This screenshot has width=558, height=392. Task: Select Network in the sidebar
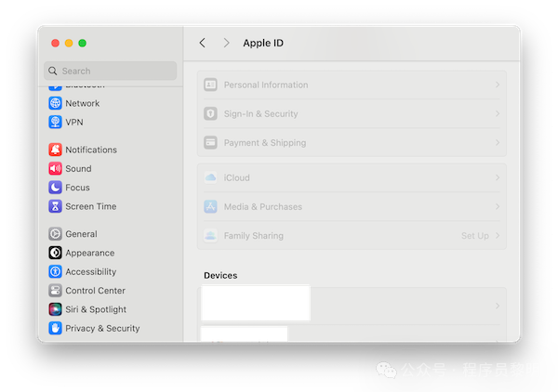point(82,103)
